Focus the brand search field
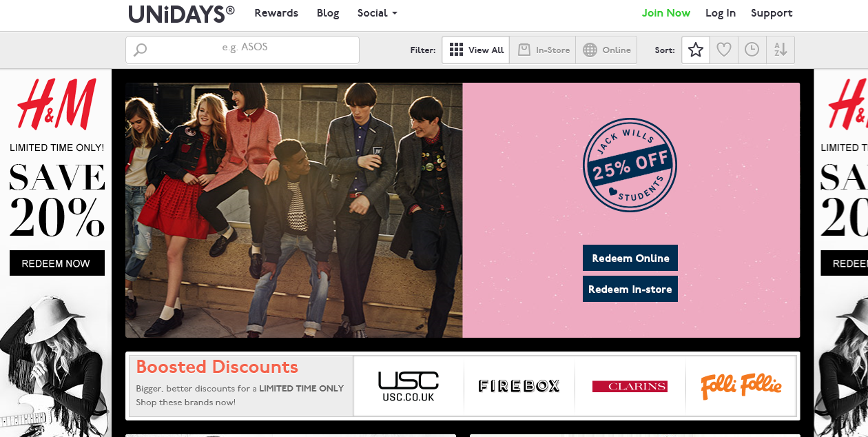The height and width of the screenshot is (437, 868). [242, 50]
